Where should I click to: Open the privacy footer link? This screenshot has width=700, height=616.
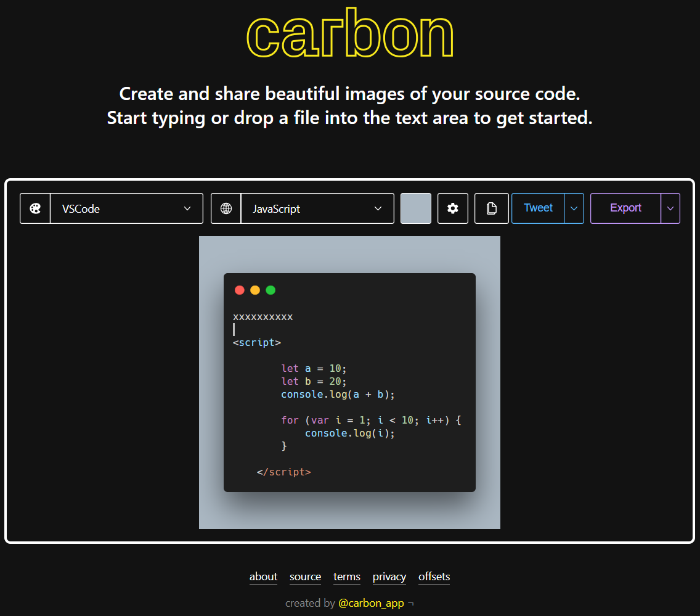389,577
